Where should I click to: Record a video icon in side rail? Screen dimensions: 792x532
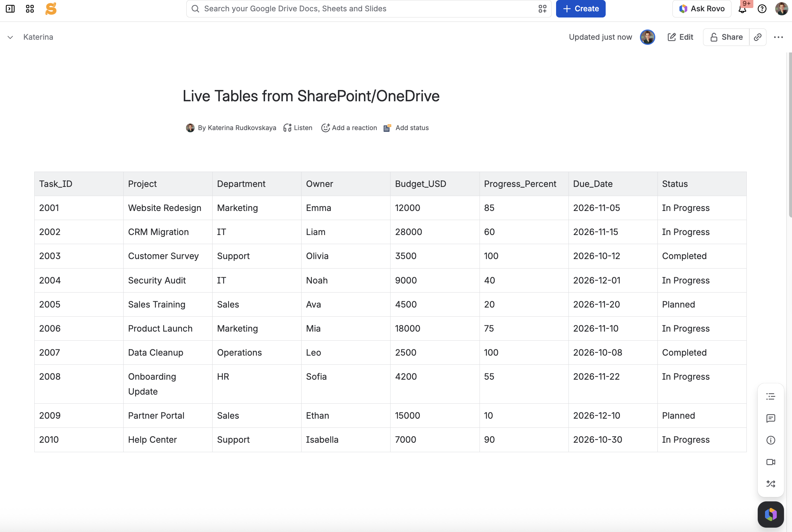[770, 462]
